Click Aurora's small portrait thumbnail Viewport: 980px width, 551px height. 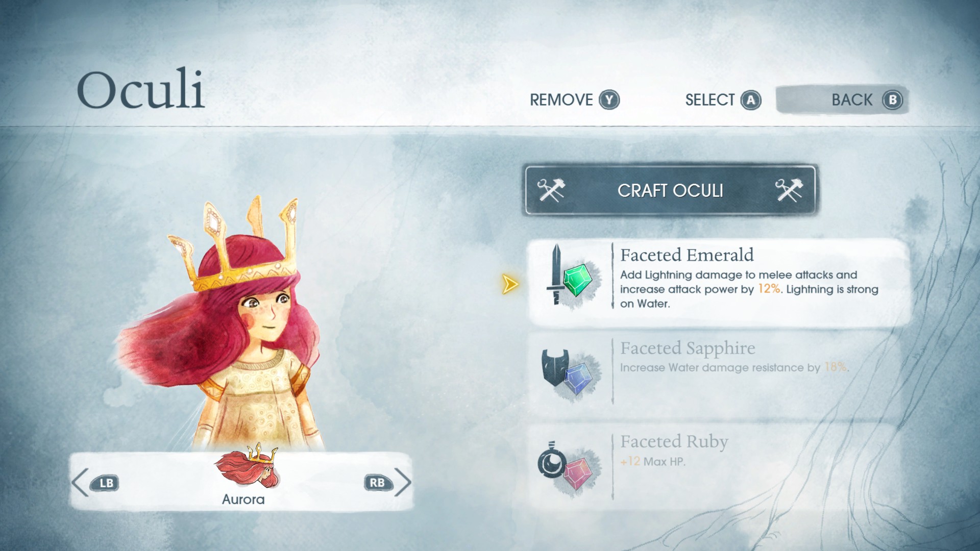tap(247, 465)
